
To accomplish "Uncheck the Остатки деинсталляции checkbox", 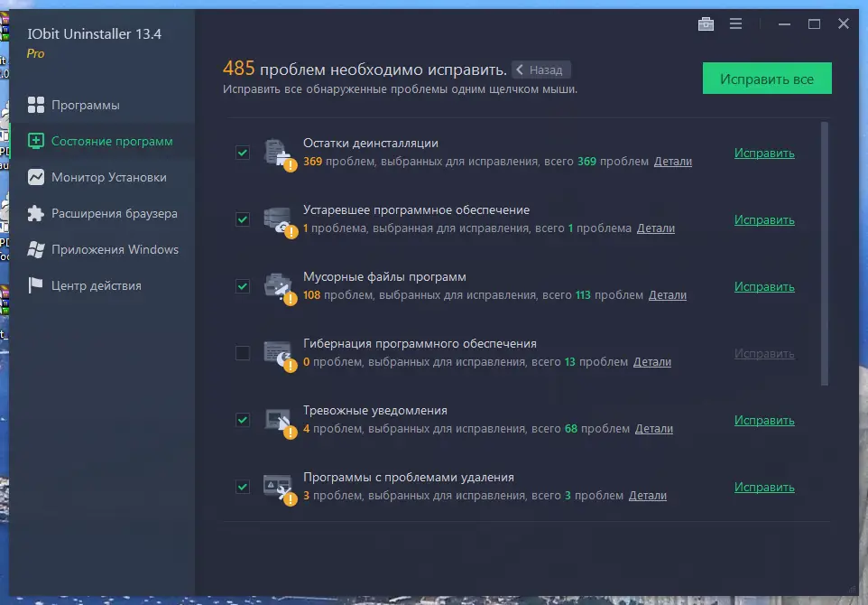I will 243,153.
